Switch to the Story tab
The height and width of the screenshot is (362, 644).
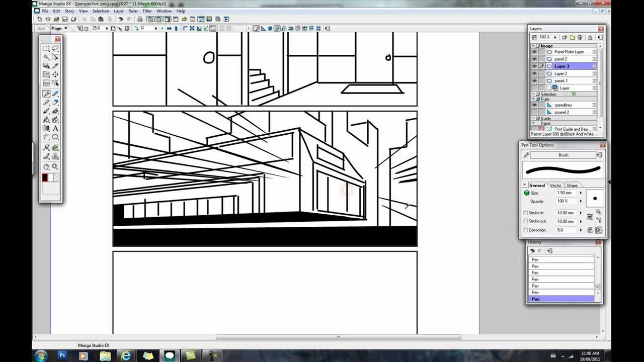click(x=41, y=28)
